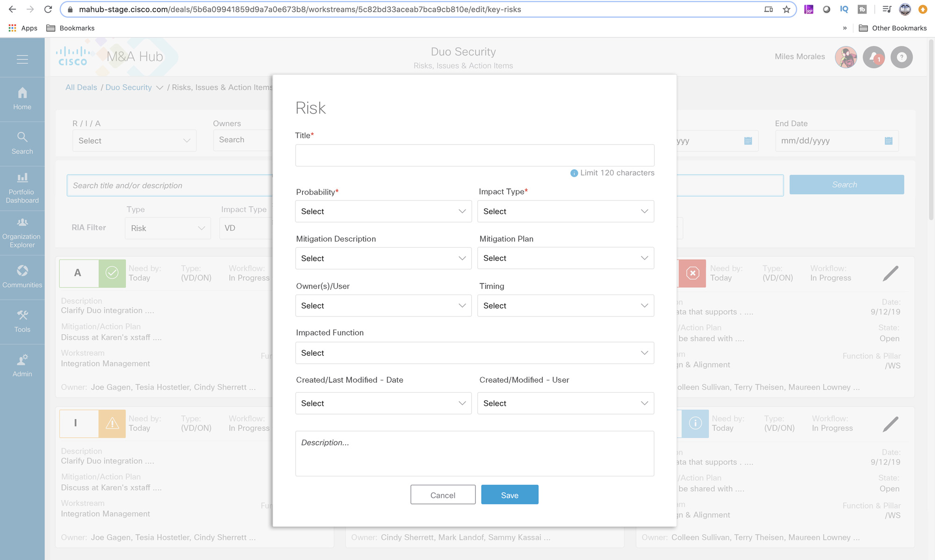Open Tools section
935x560 pixels.
22,322
